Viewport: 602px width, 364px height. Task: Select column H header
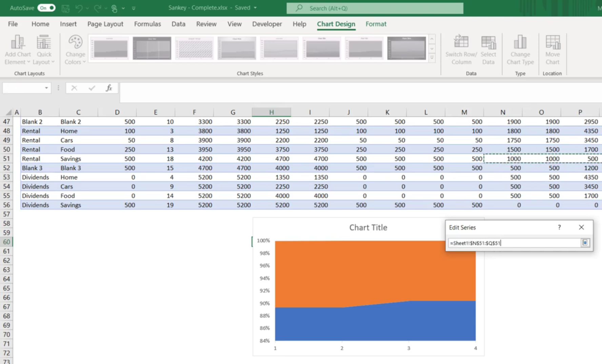pyautogui.click(x=271, y=112)
